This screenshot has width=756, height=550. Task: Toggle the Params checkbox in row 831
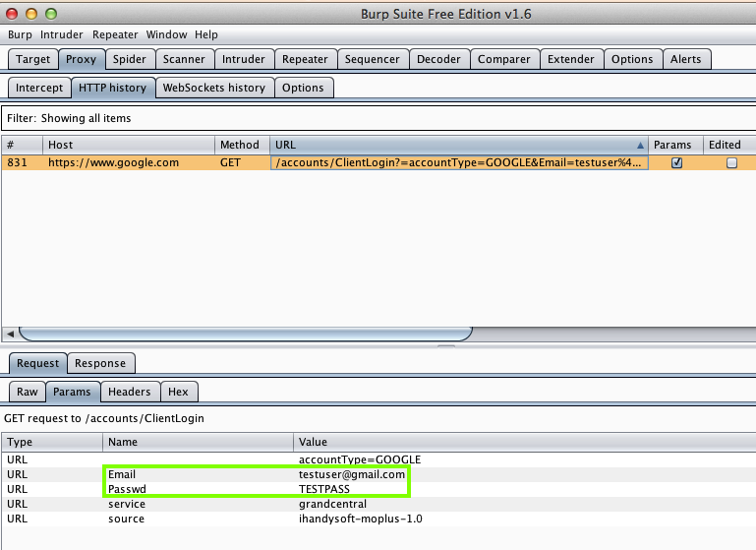pos(677,163)
